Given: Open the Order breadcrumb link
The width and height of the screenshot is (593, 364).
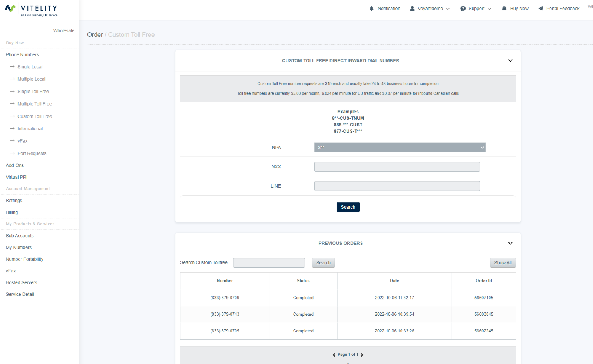Looking at the screenshot, I should 95,34.
